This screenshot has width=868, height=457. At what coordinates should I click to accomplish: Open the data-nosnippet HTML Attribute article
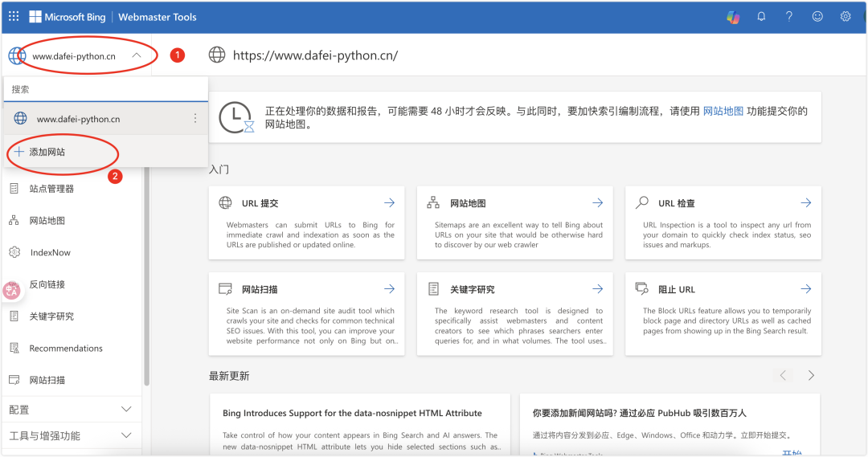(352, 413)
